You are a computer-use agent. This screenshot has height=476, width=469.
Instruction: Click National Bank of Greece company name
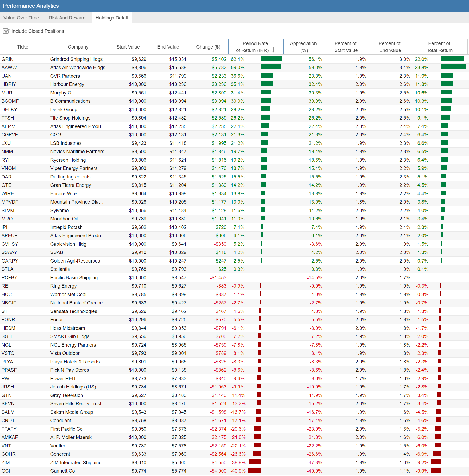[x=76, y=303]
